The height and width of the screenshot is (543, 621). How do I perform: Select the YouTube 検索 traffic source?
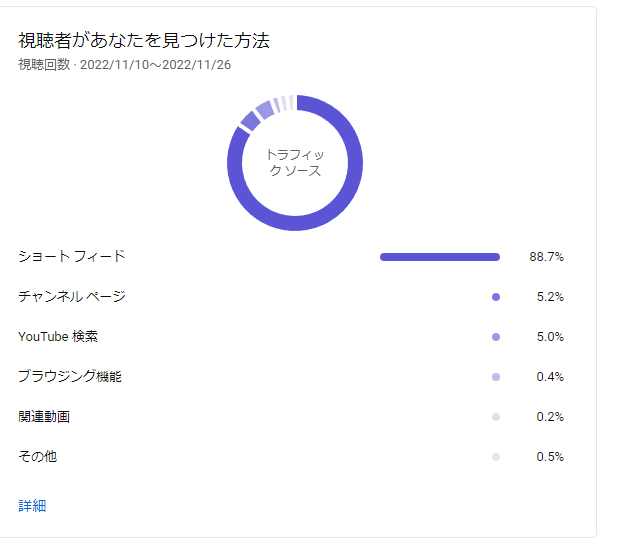(58, 336)
